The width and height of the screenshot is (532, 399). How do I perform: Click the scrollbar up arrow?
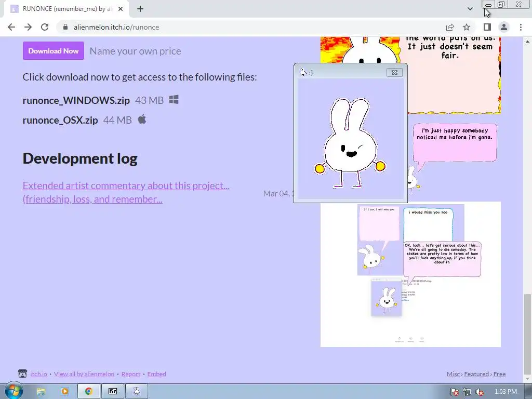(x=527, y=41)
